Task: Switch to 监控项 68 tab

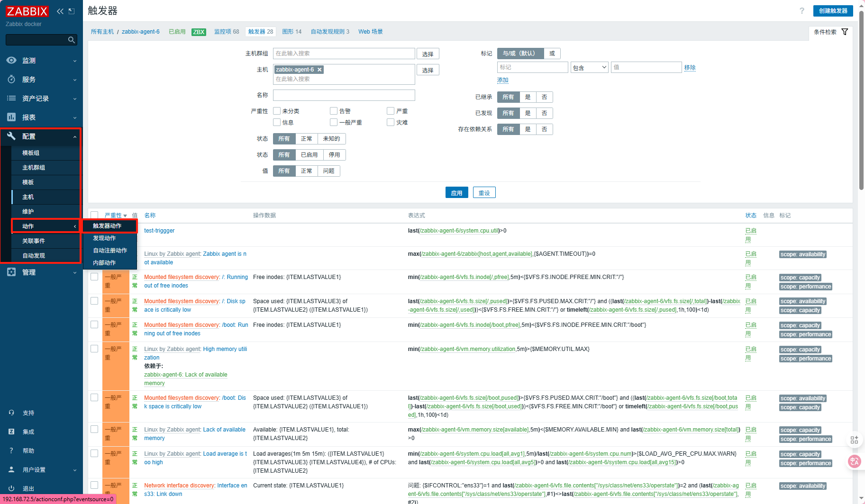Action: pos(227,32)
